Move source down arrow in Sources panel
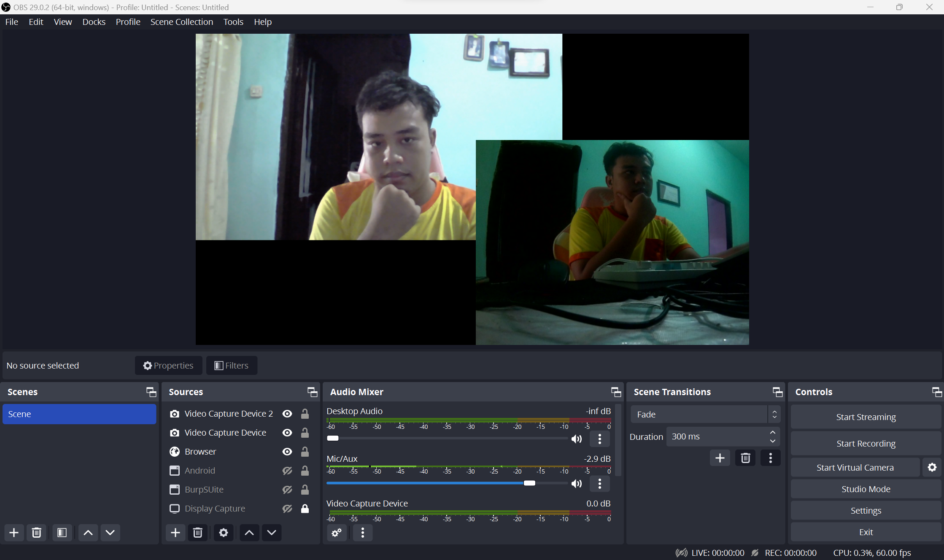The height and width of the screenshot is (560, 944). 272,533
